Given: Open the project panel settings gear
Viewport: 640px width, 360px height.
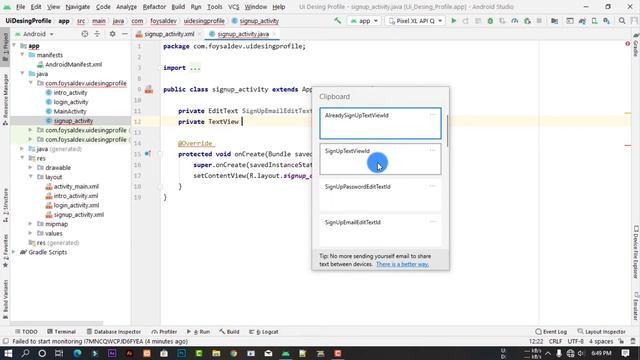Looking at the screenshot, I should [112, 34].
